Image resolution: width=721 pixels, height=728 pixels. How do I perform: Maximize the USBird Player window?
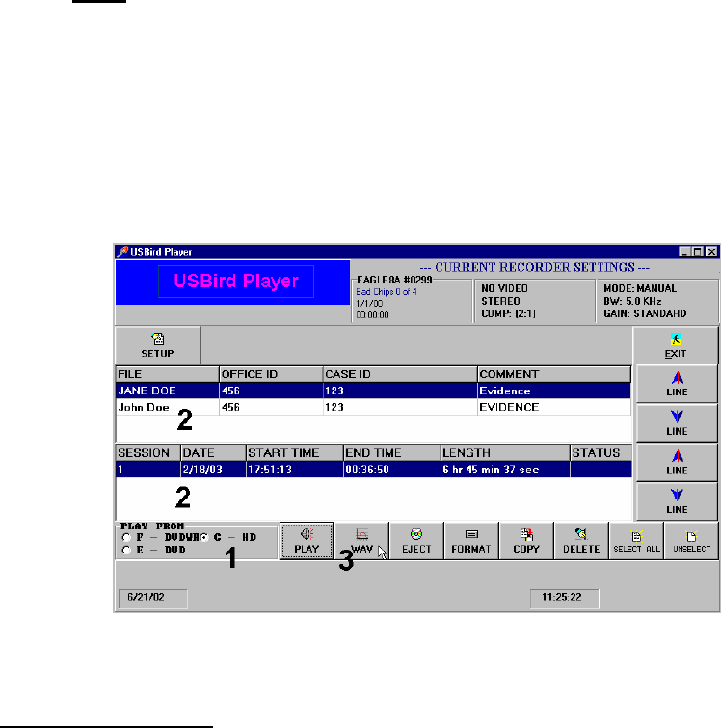pos(697,252)
